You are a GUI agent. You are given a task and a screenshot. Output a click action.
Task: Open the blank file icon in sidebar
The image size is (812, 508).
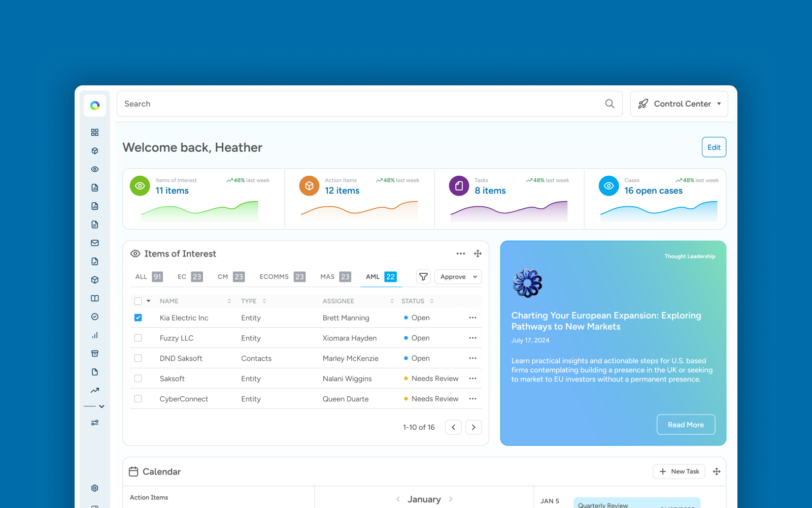tap(95, 372)
